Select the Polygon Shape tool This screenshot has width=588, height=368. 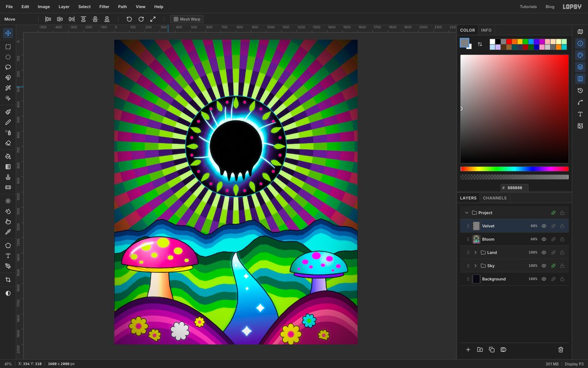point(8,245)
